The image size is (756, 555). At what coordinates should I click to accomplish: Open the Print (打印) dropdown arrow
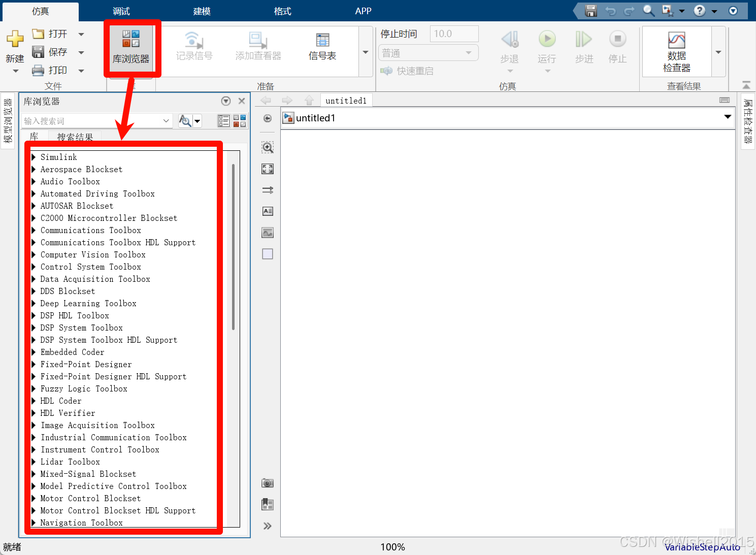[x=81, y=71]
